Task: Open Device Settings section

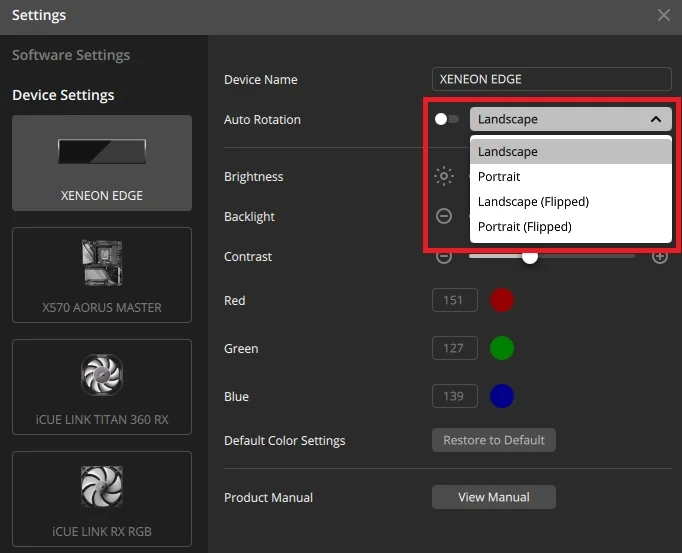Action: coord(63,95)
